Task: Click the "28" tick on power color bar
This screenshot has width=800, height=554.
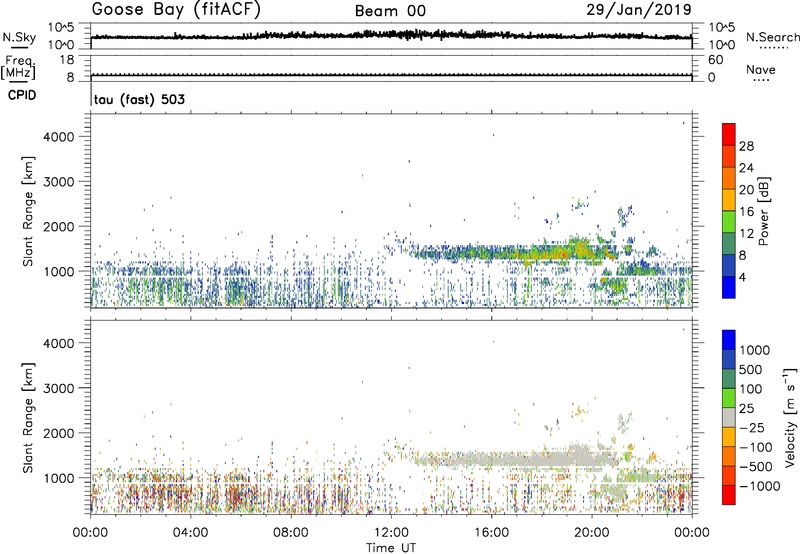Action: point(746,146)
